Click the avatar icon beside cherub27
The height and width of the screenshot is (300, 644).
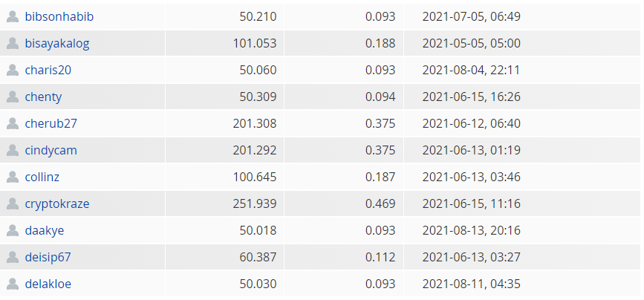coord(13,123)
